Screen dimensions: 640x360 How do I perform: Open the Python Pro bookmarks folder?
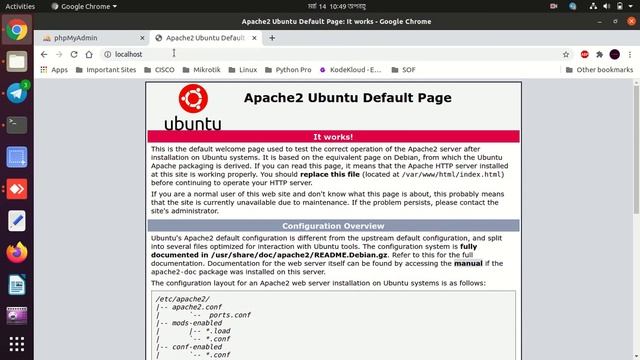pos(288,70)
